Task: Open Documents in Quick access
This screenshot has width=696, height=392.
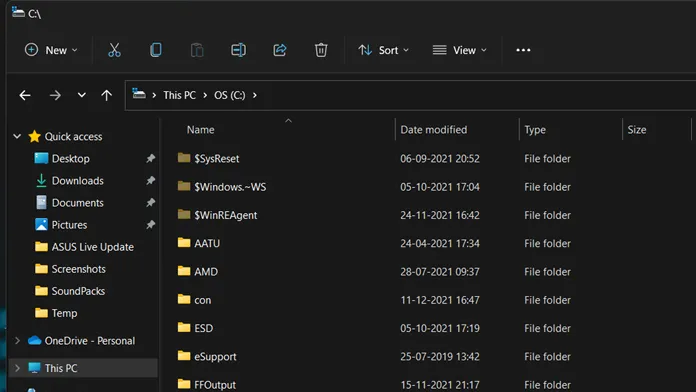Action: click(x=78, y=203)
